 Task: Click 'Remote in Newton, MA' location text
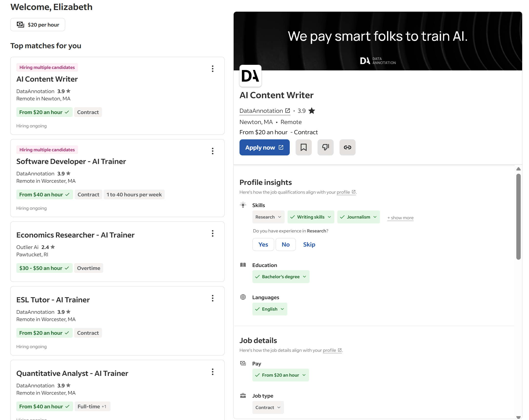coord(43,98)
